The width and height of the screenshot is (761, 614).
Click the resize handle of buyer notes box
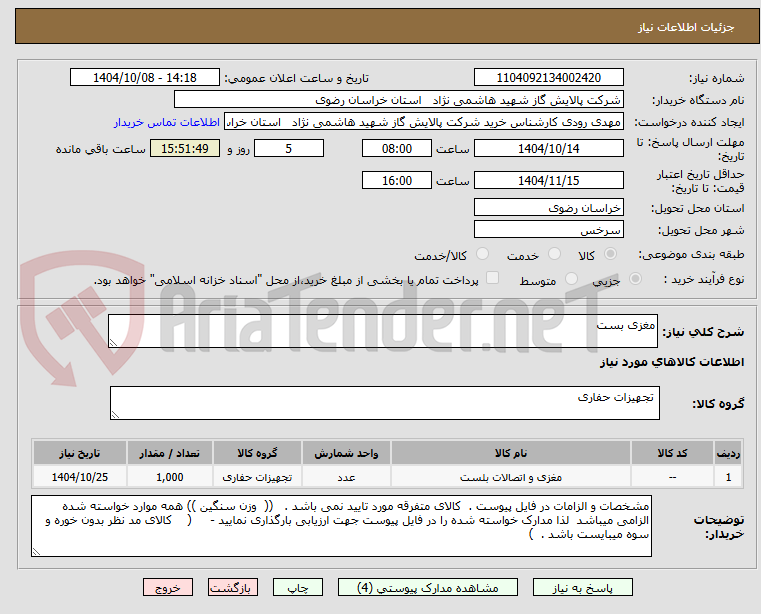[36, 552]
